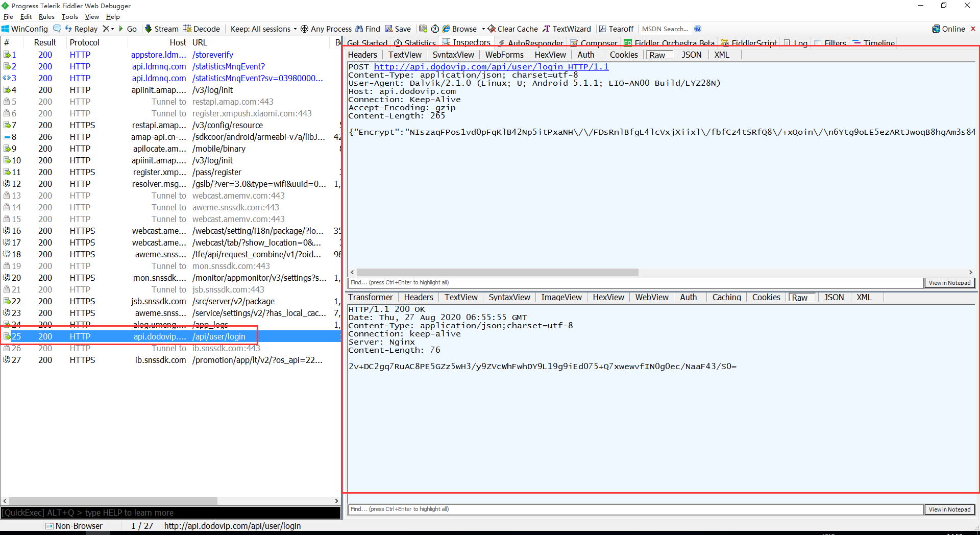Open the Filters tab
Screen dimensions: 980x535
point(830,43)
